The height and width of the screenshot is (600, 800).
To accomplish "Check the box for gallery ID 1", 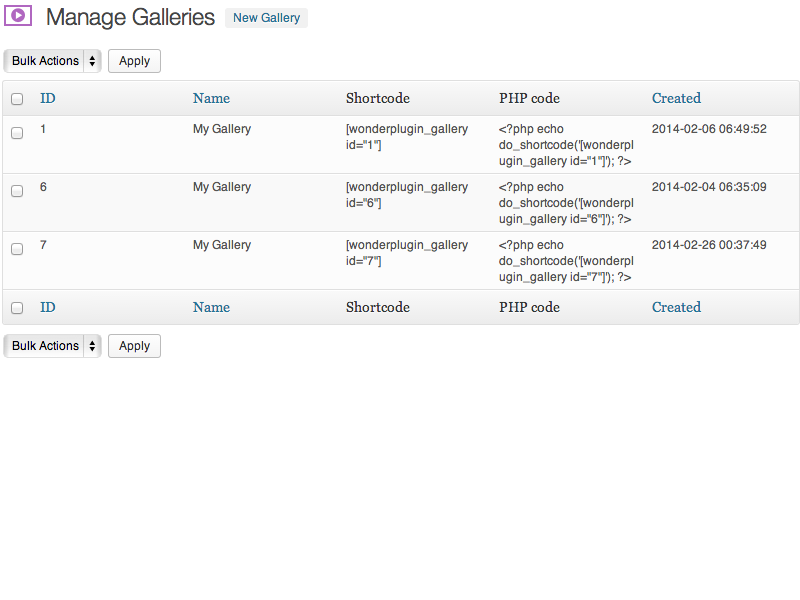I will (x=17, y=133).
